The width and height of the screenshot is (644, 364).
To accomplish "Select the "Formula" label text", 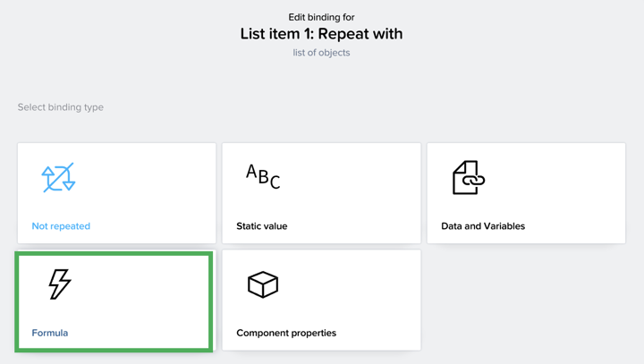I will click(x=50, y=333).
